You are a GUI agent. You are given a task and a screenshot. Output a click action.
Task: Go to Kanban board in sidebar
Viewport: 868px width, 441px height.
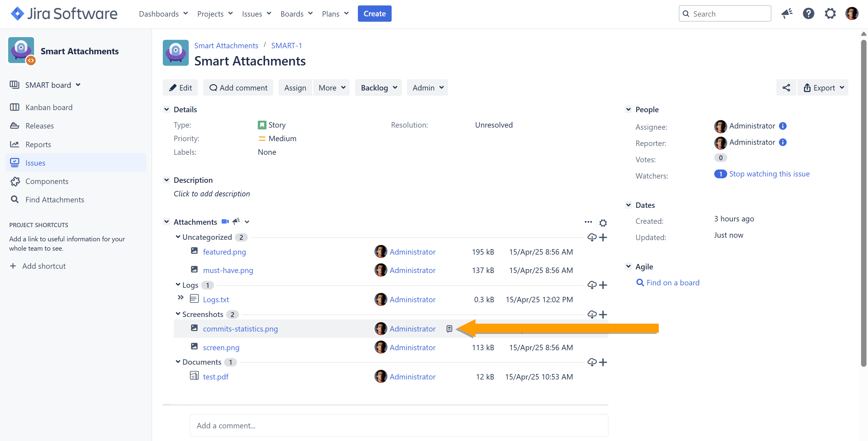click(x=76, y=107)
